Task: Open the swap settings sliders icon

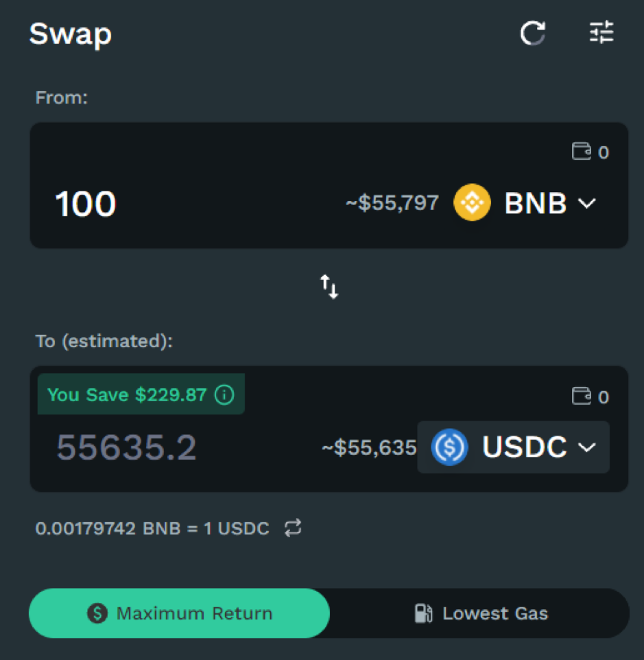Action: click(x=601, y=33)
